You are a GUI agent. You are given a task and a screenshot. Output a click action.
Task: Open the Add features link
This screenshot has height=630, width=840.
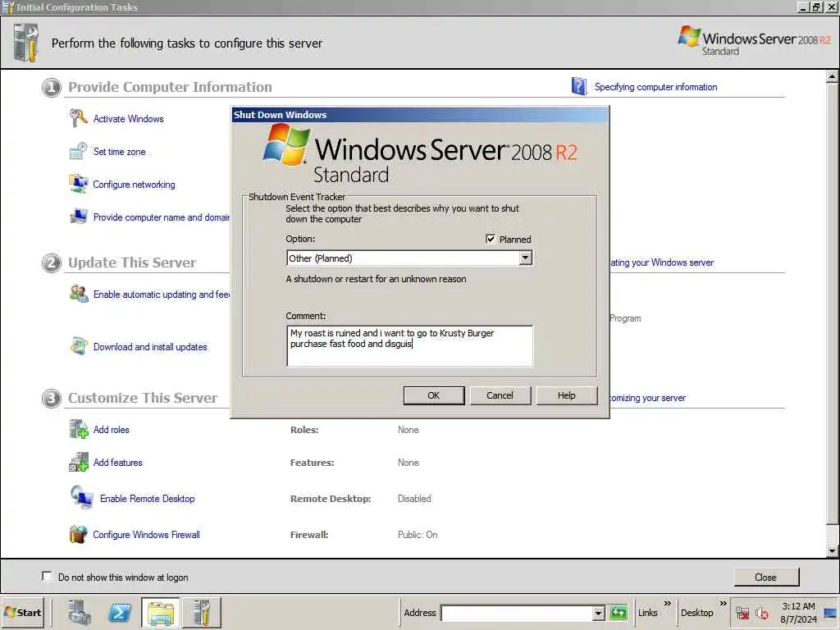click(118, 463)
